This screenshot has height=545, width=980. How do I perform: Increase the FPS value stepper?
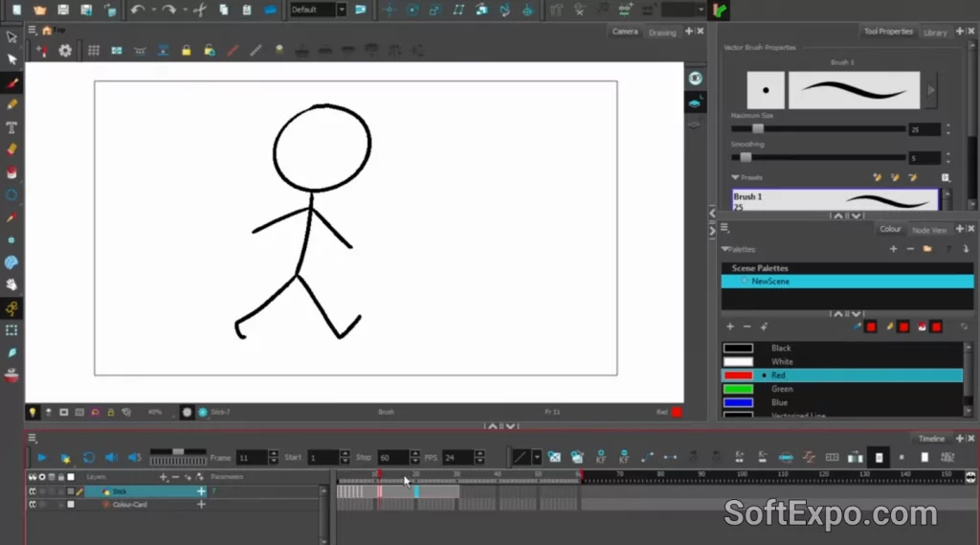(x=479, y=454)
